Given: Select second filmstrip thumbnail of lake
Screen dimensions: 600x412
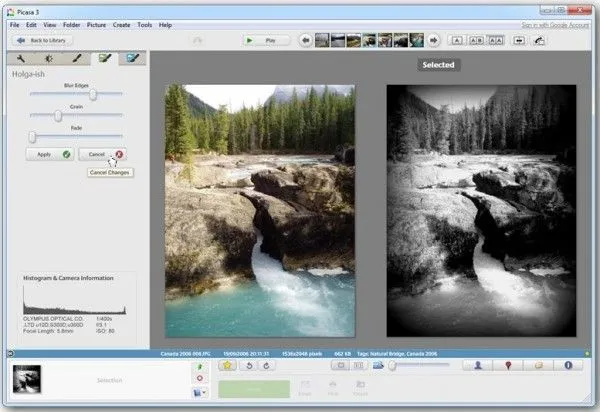Looking at the screenshot, I should 338,40.
